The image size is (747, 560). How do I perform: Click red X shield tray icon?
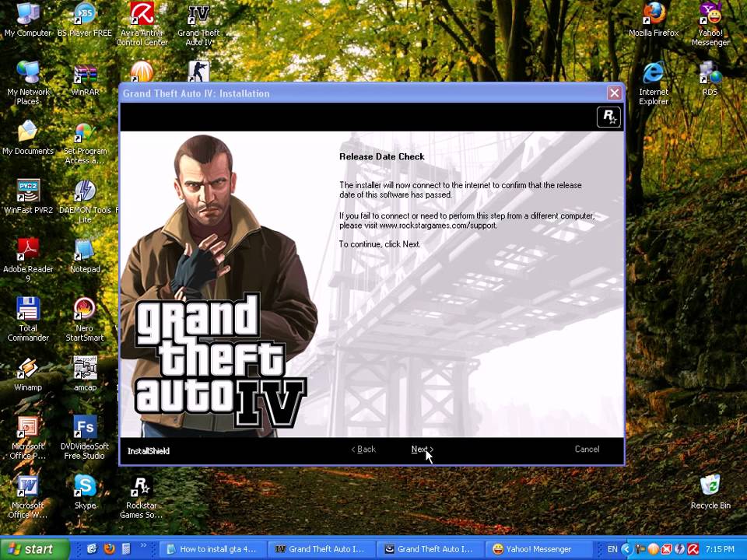click(667, 549)
